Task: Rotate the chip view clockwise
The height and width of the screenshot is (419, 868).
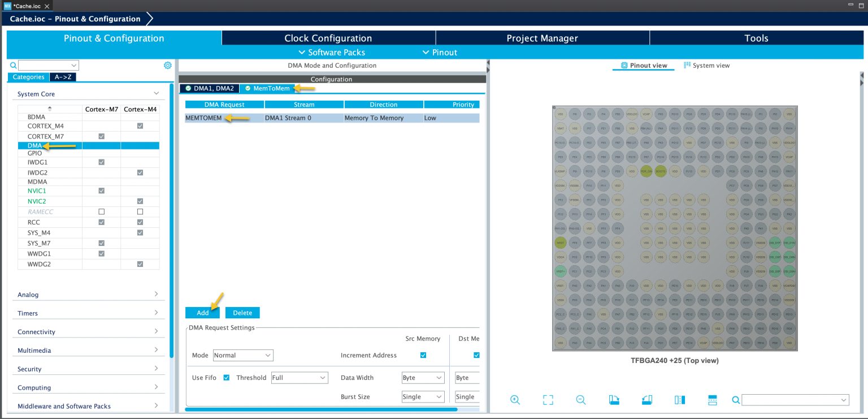Action: tap(614, 400)
